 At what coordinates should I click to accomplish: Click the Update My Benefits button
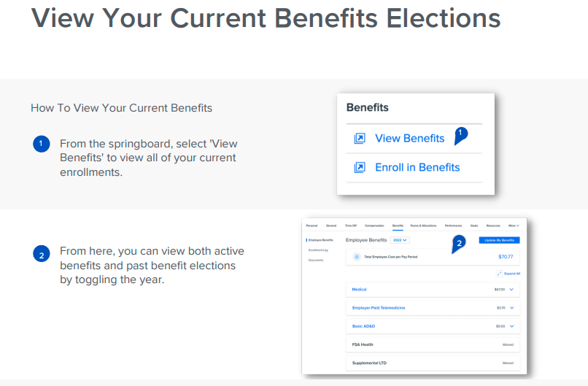[x=499, y=240]
